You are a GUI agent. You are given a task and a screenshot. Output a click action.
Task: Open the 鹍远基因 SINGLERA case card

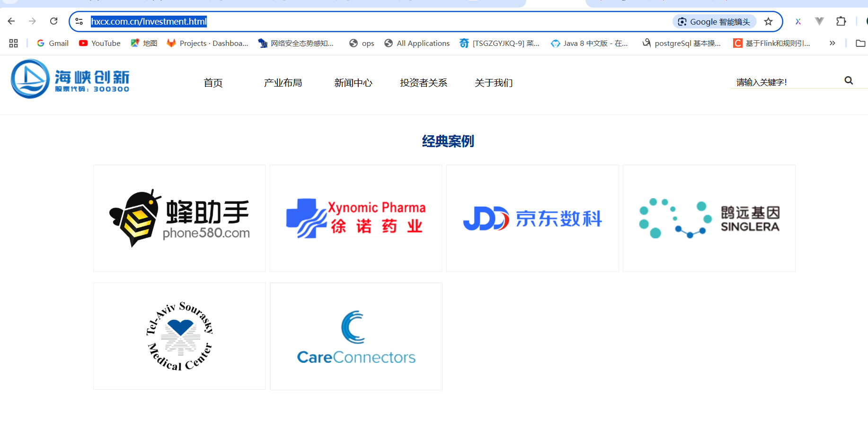[x=709, y=218]
